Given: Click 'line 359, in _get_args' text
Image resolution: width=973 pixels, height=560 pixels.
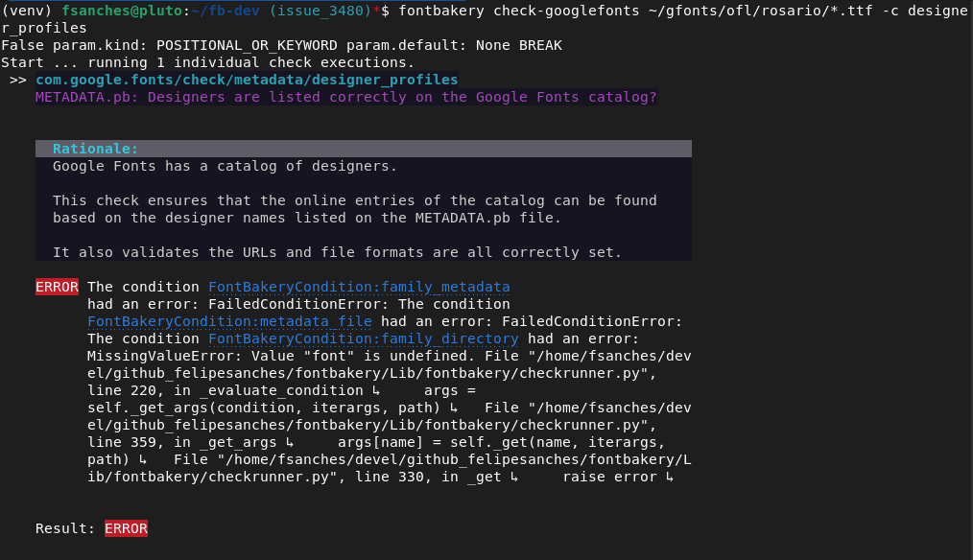Looking at the screenshot, I should (x=181, y=442).
